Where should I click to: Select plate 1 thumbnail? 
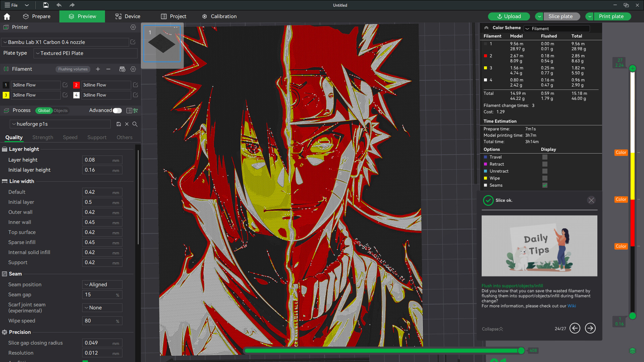[x=162, y=44]
